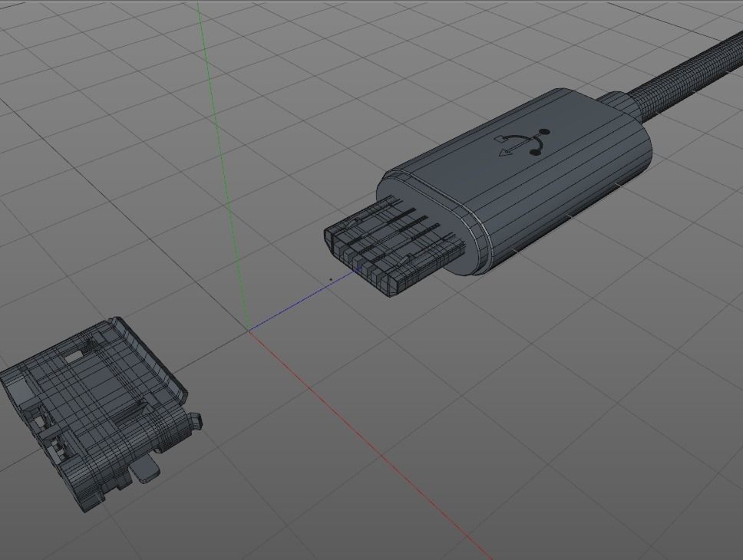Viewport: 743px width, 560px height.
Task: Select the USB cable plug model
Action: pyautogui.click(x=514, y=183)
